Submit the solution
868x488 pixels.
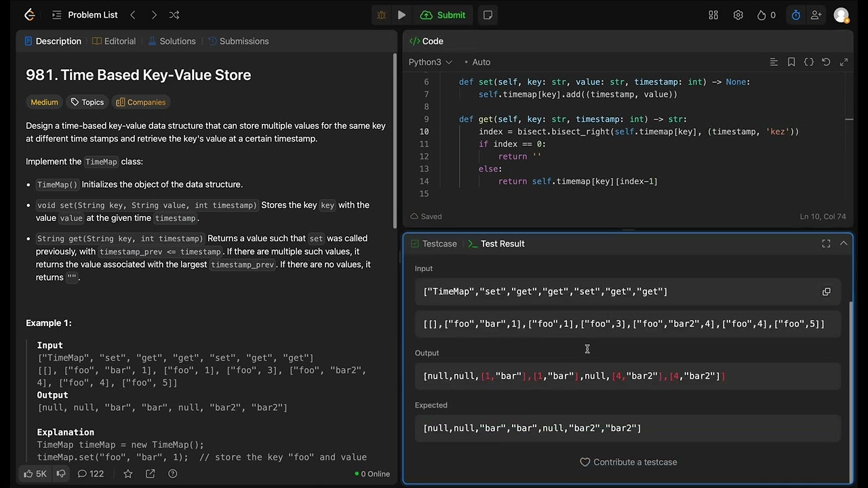[443, 15]
